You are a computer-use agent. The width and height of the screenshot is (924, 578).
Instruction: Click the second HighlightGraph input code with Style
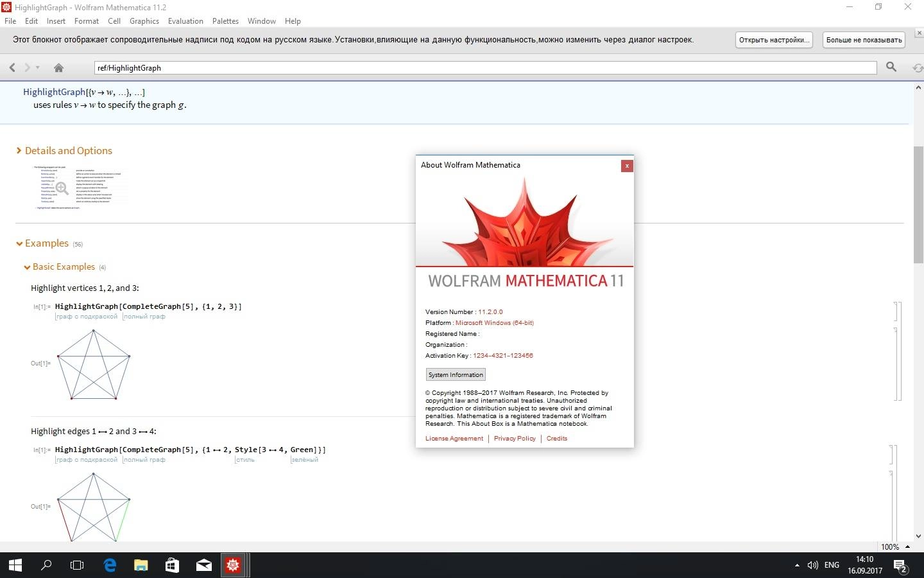pos(191,450)
